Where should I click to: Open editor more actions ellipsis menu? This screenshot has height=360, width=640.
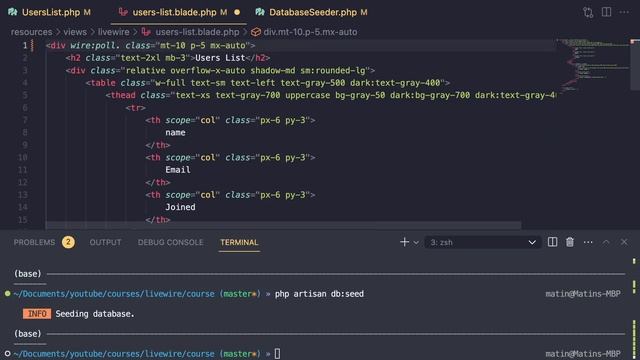[624, 12]
